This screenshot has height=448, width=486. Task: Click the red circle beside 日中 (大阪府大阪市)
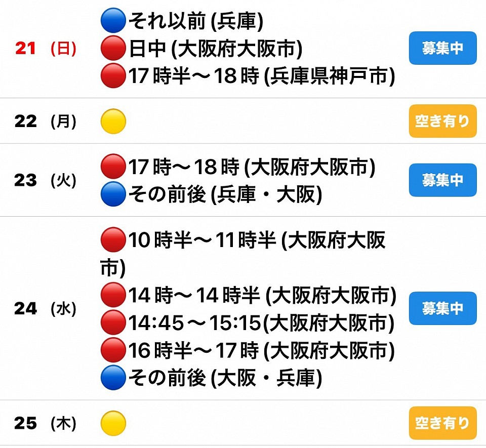pos(113,49)
